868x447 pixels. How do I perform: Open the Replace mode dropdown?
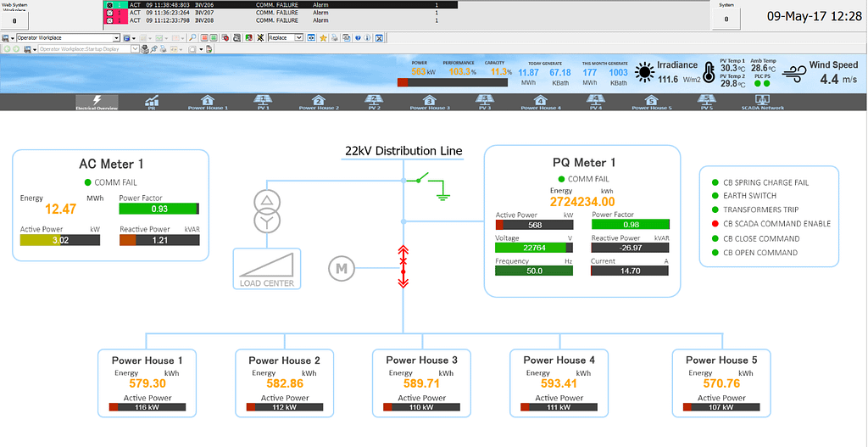298,38
